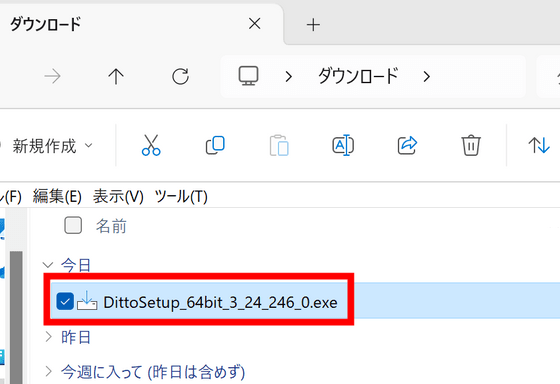Screen dimensions: 560x384
Task: Expand the 昨日 group
Action: coord(49,336)
